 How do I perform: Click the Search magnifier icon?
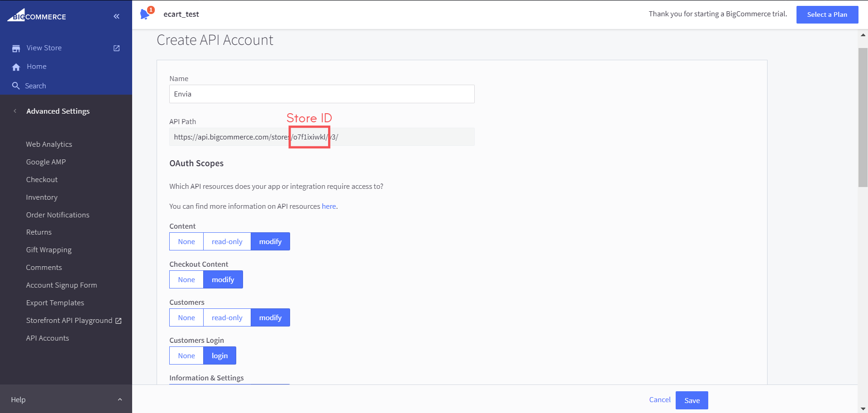(16, 86)
